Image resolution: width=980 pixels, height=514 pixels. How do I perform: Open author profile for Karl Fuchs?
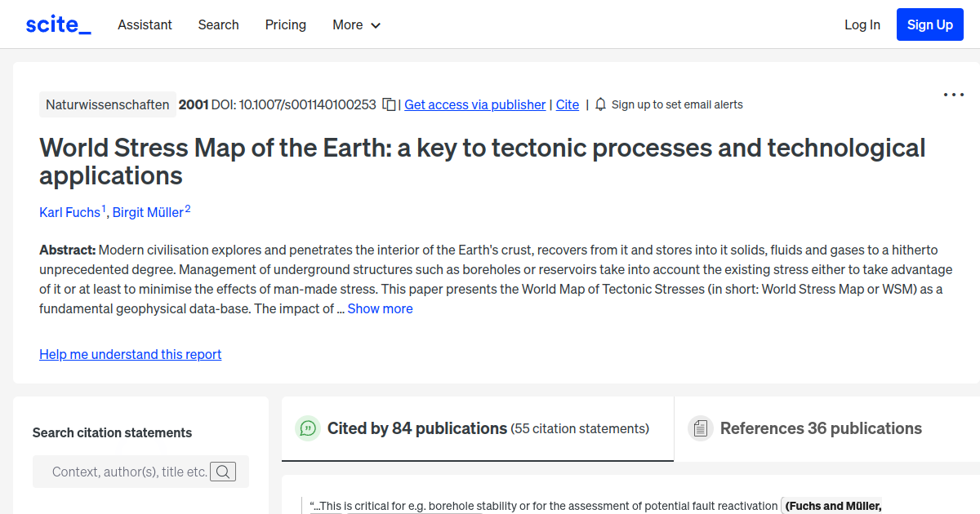(69, 212)
